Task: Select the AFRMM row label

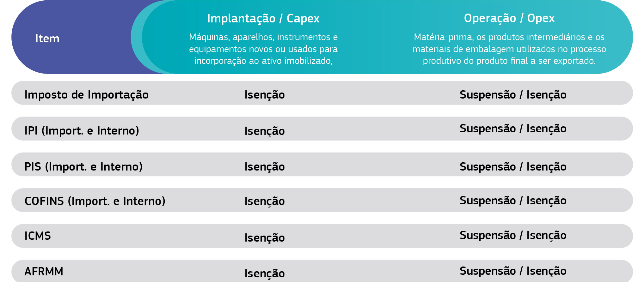Action: pyautogui.click(x=44, y=272)
